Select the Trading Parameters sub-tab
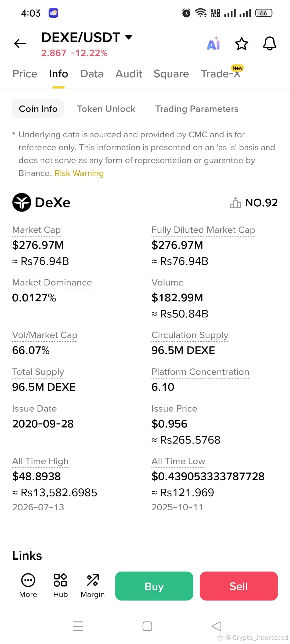The height and width of the screenshot is (644, 290). 197,109
